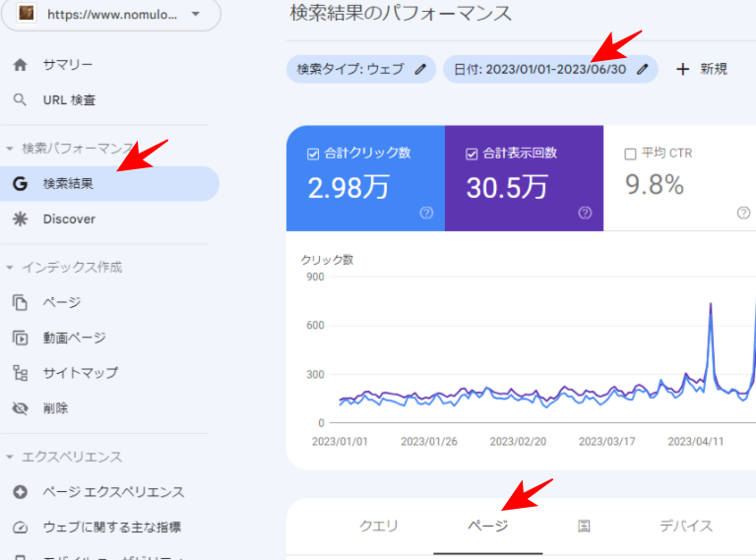Open help icon on 平均 CTR card
Viewport: 756px width, 560px height.
tap(743, 213)
